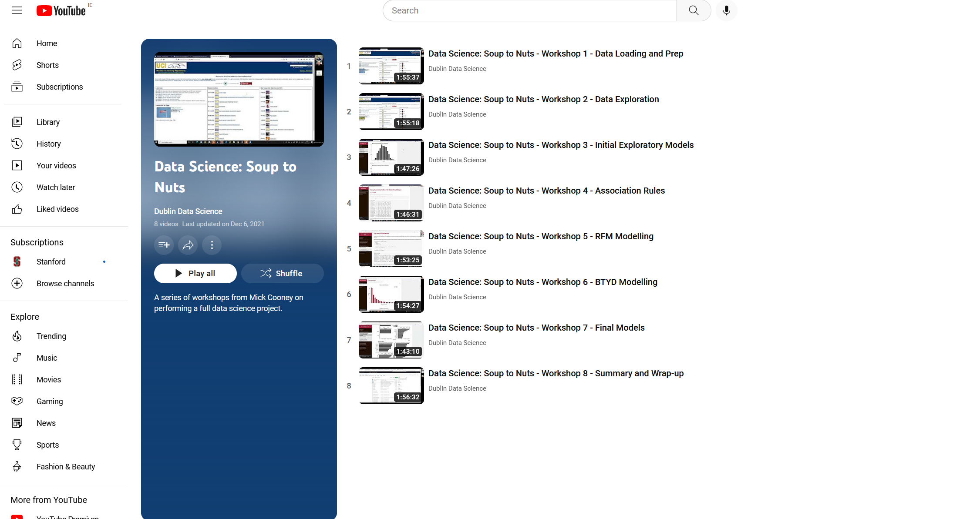Open Shorts from the sidebar

pyautogui.click(x=47, y=65)
